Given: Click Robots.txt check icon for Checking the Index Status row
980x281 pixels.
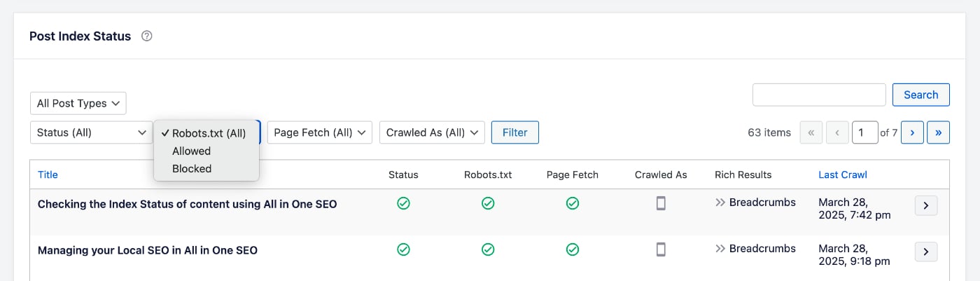Looking at the screenshot, I should click(488, 203).
